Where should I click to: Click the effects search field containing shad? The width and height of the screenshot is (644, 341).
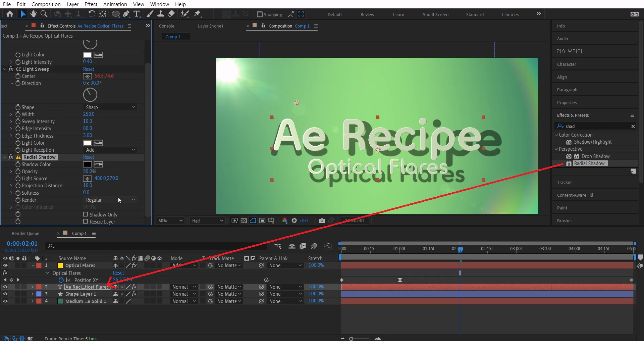pyautogui.click(x=595, y=126)
